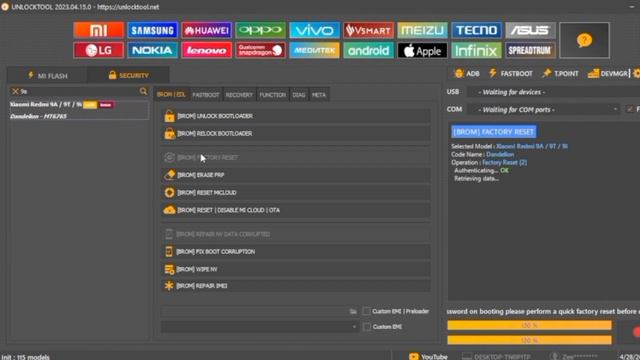
Task: Switch to the SECURITY tab
Action: click(128, 76)
